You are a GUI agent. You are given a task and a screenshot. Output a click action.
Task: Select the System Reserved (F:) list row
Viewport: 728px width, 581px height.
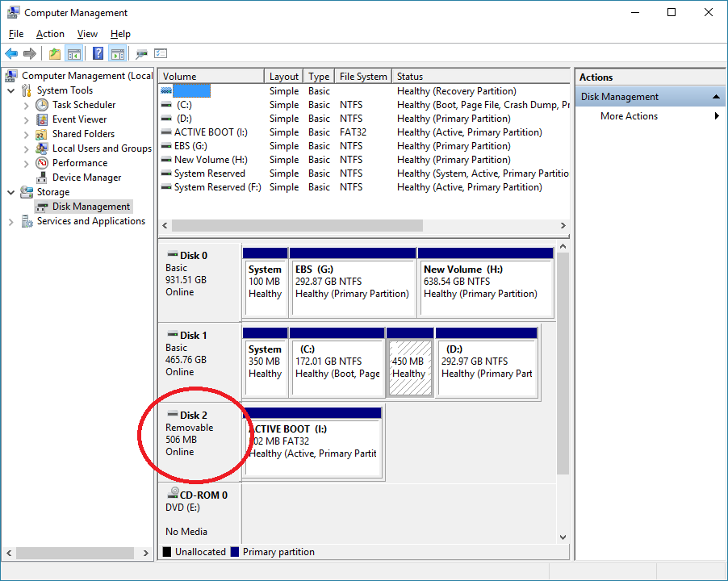[x=364, y=187]
